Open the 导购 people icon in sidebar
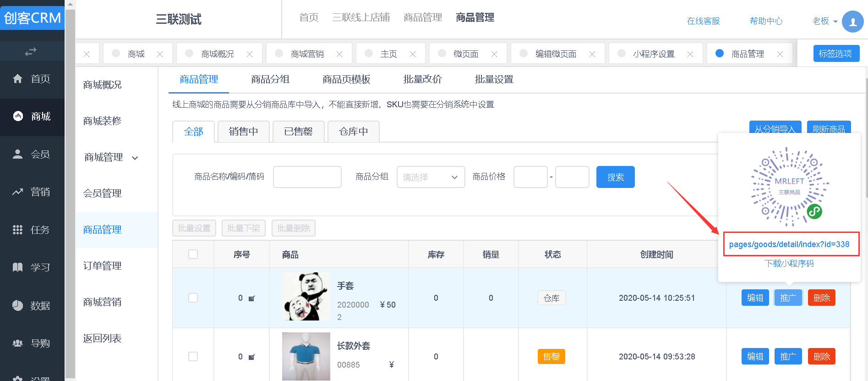 pyautogui.click(x=17, y=343)
